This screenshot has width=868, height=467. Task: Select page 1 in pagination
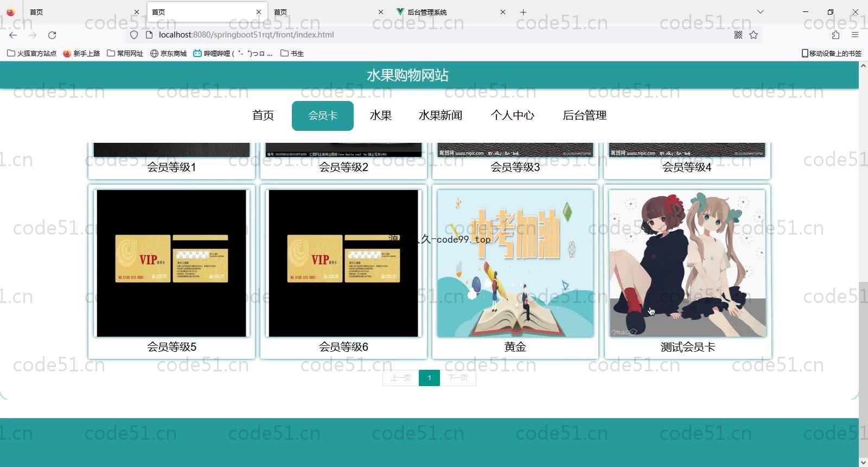pos(430,378)
